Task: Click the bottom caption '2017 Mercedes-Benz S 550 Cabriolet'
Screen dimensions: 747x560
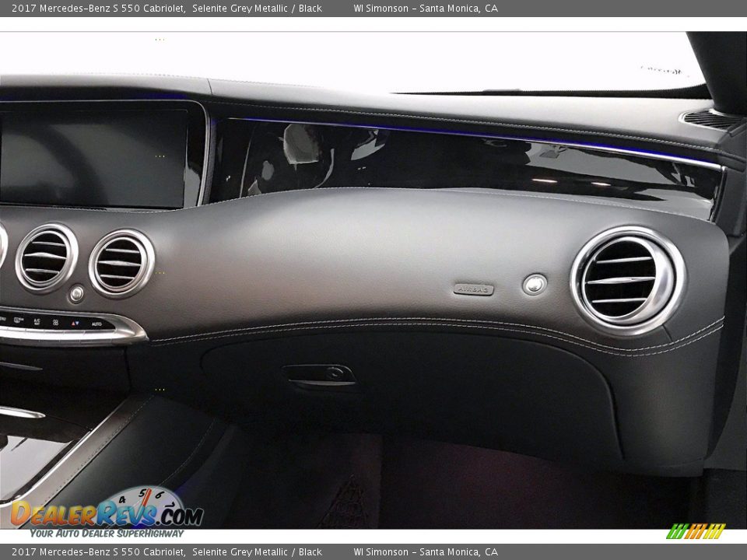Action: pyautogui.click(x=98, y=552)
